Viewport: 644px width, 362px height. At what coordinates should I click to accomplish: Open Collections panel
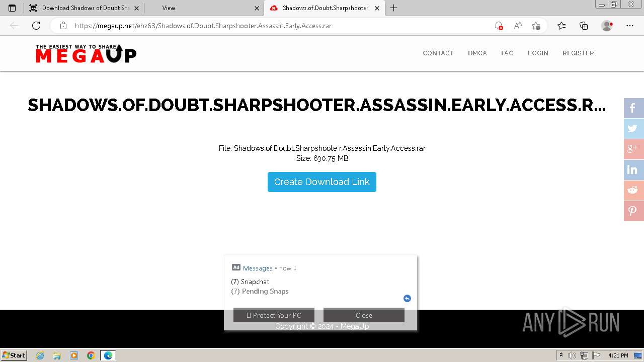(584, 26)
